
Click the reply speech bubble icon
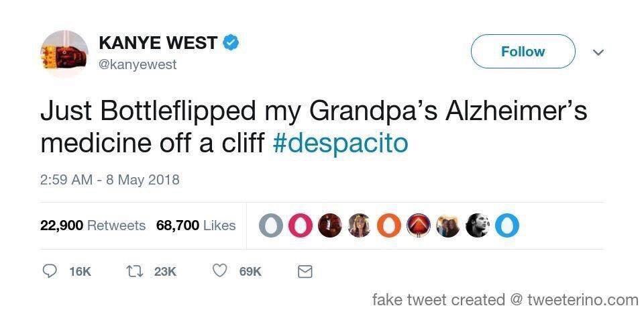click(x=50, y=271)
